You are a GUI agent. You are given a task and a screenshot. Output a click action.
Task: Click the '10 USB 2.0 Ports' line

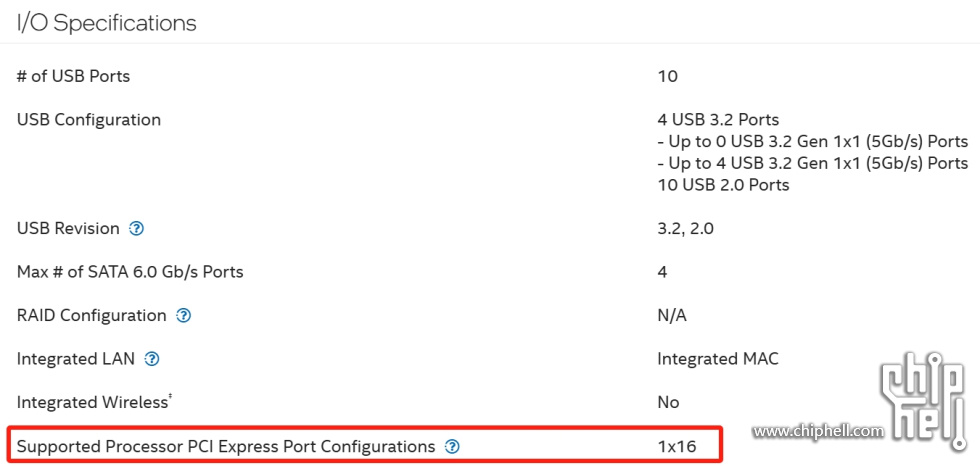723,185
